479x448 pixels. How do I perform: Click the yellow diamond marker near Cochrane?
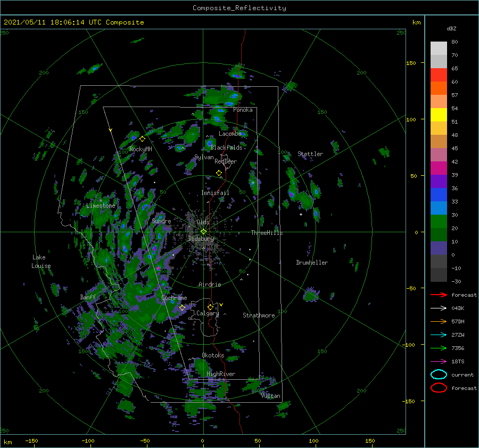(x=182, y=308)
